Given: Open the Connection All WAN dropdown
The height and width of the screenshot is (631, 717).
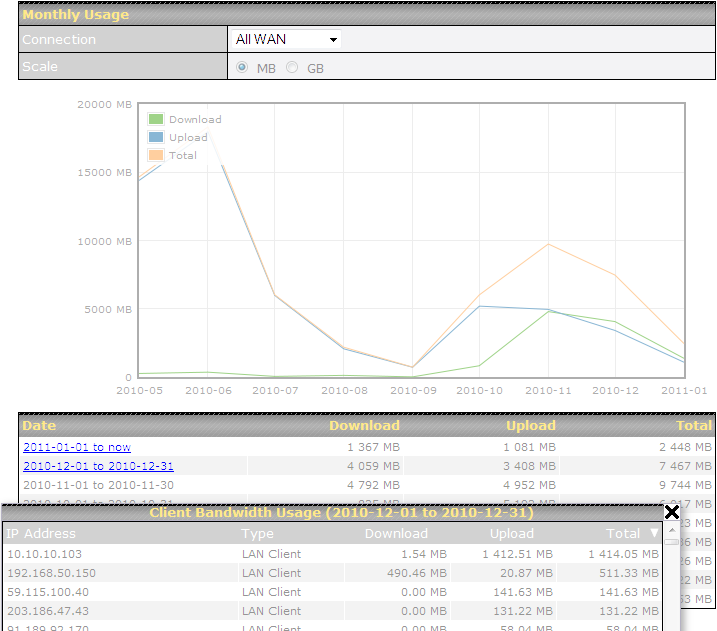Looking at the screenshot, I should (x=286, y=39).
